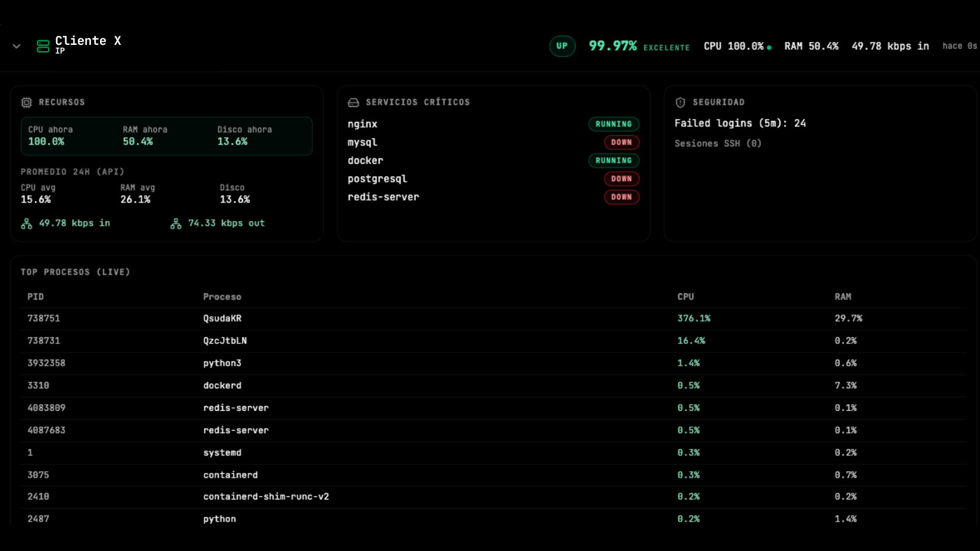
Task: Click the green status dot after CPU 100.0%
Action: [x=769, y=47]
